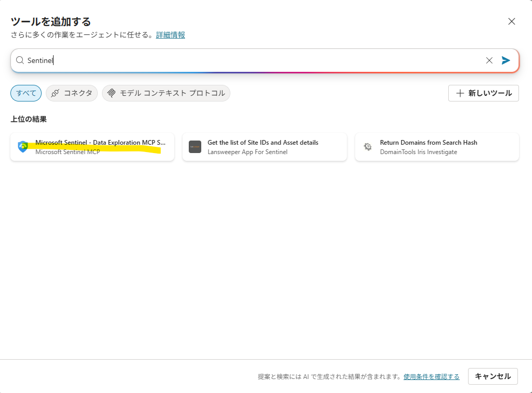Click the plus icon on 新しいツール

tap(460, 93)
